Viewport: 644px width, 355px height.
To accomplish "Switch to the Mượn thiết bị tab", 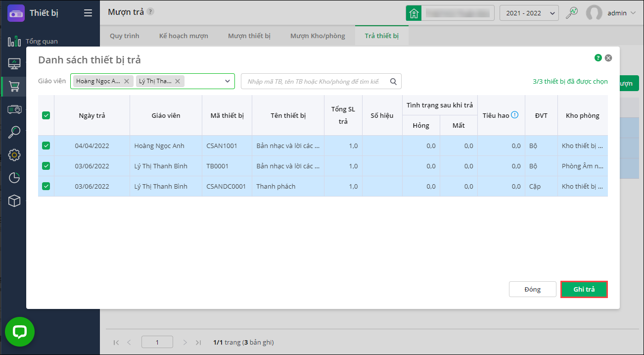I will (x=249, y=36).
